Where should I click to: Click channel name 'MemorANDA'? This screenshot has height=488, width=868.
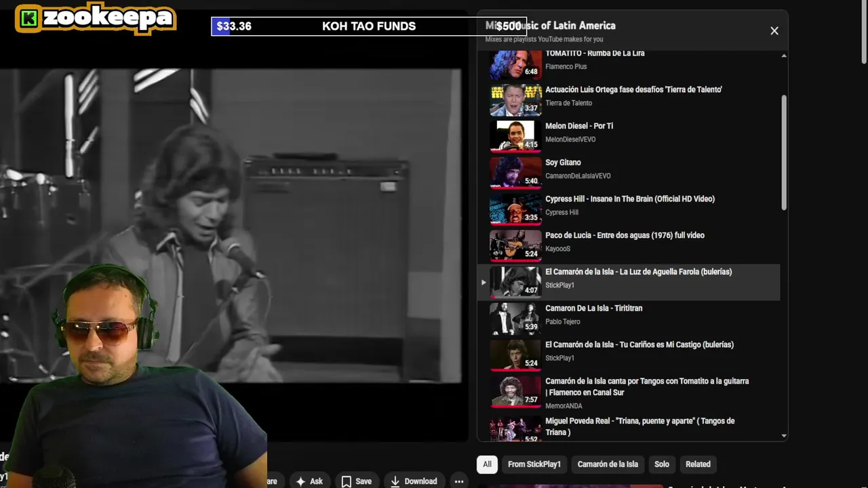click(564, 406)
